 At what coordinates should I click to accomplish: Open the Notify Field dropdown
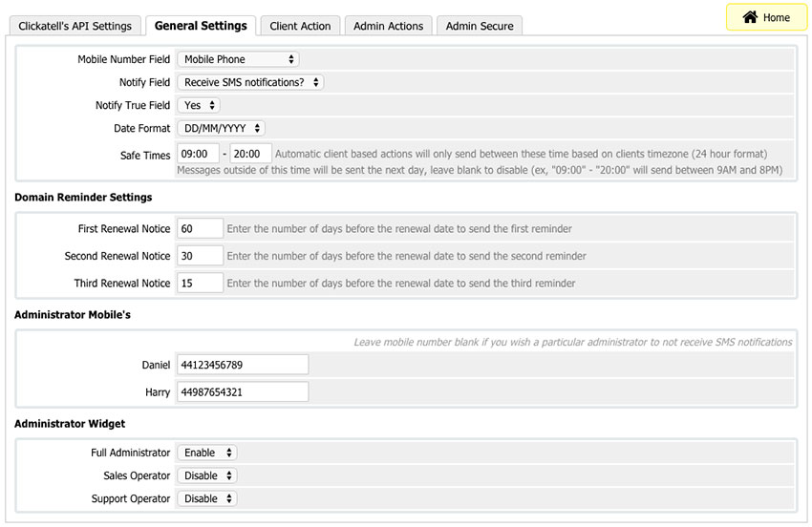coord(250,82)
